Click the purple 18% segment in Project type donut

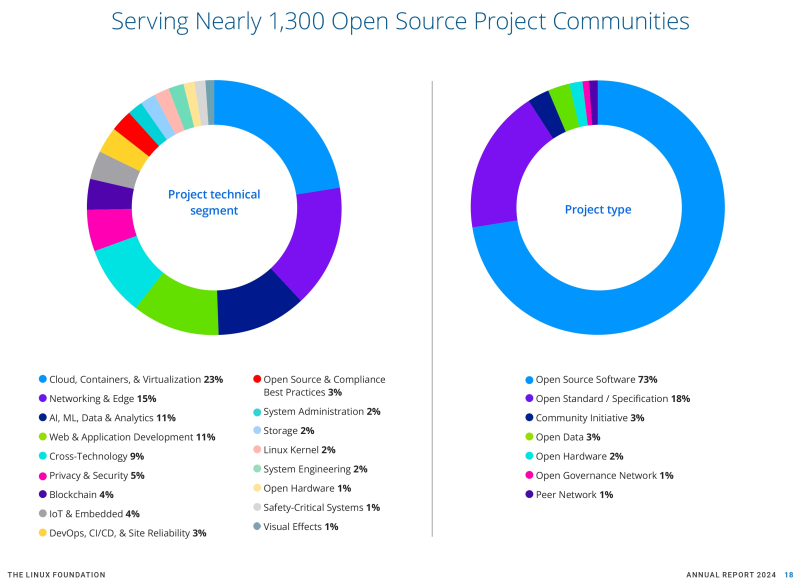(500, 170)
